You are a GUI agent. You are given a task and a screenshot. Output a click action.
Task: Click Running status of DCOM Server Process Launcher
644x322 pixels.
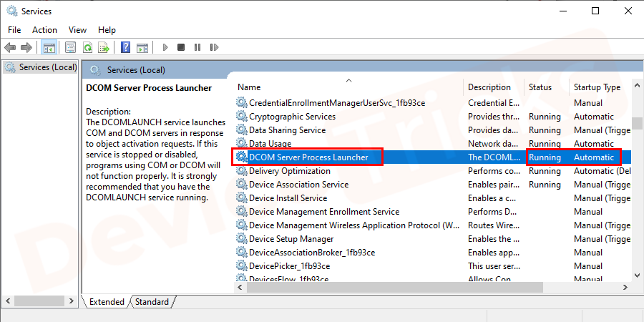[x=545, y=157]
